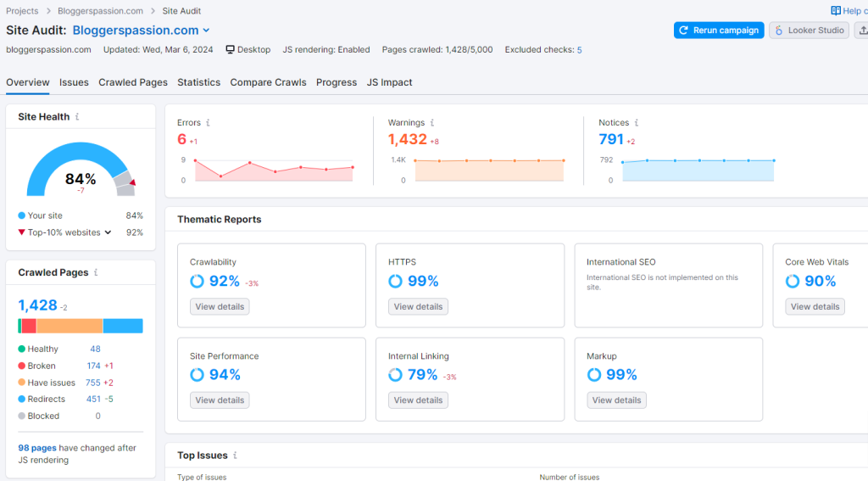
Task: Open the JS Impact tab
Action: tap(389, 82)
